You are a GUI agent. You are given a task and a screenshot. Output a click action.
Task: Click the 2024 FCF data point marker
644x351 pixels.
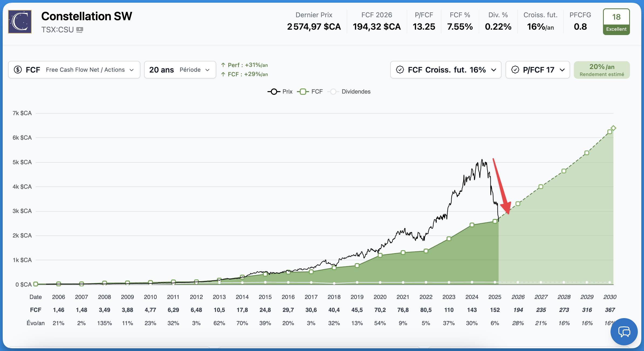click(472, 225)
